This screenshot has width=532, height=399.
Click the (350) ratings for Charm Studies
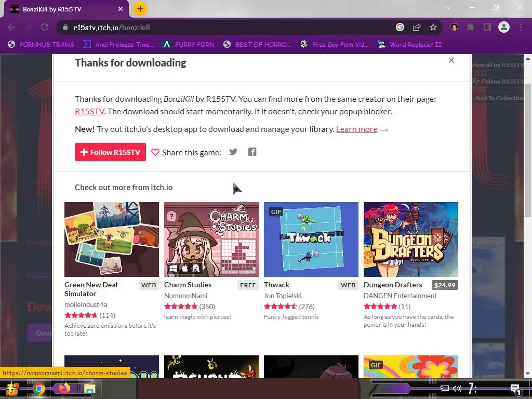coord(207,307)
